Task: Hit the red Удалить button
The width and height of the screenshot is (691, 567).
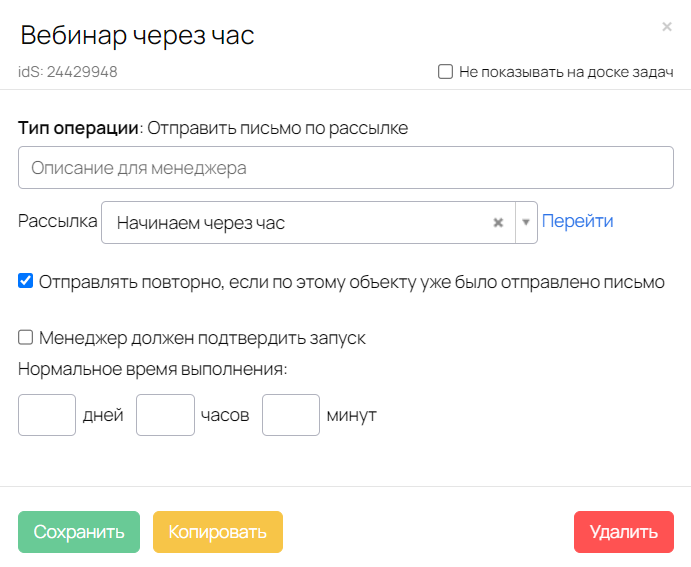Action: coord(623,532)
